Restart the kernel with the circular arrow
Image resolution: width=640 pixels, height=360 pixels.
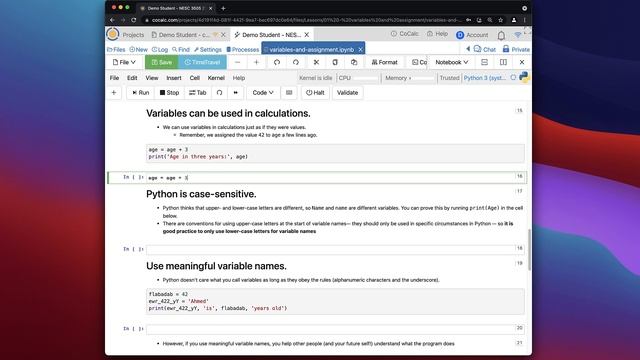click(x=220, y=93)
